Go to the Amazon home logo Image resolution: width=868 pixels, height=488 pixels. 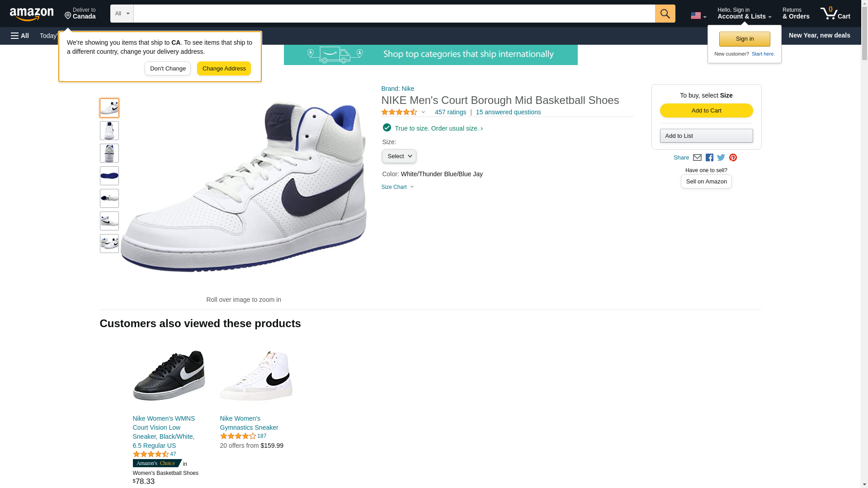click(32, 14)
